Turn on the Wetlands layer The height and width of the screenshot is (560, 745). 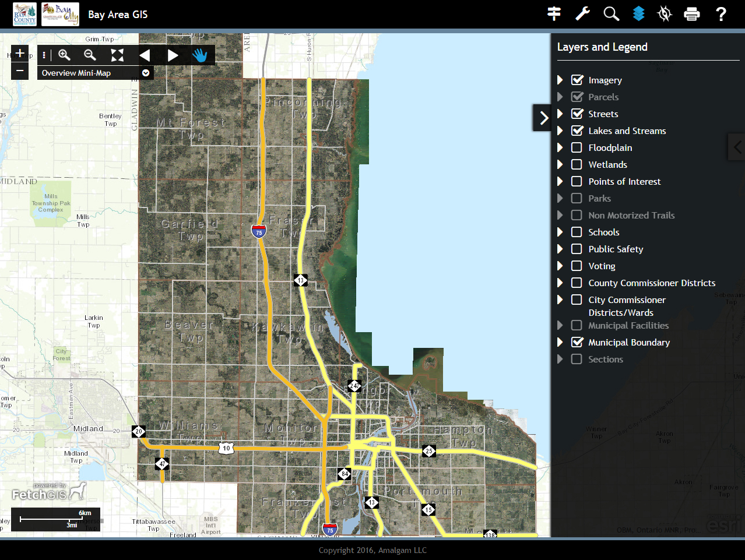tap(577, 164)
